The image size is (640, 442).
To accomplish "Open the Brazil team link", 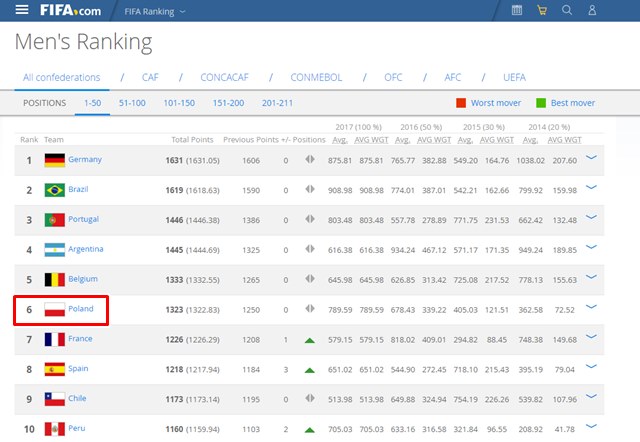I will (78, 189).
